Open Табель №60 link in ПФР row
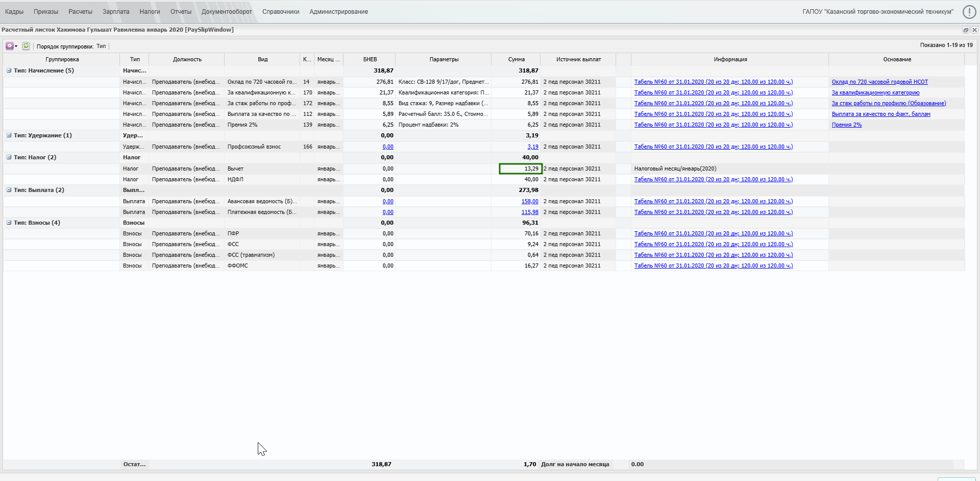The image size is (980, 481). point(714,233)
